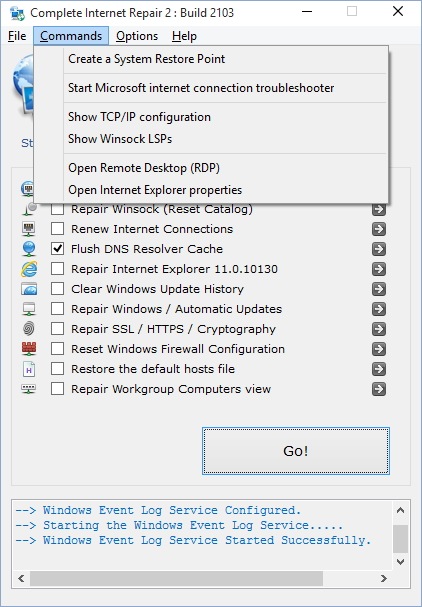The width and height of the screenshot is (422, 607).
Task: Check Repair Internet Explorer 11.0.10130
Action: [x=58, y=269]
